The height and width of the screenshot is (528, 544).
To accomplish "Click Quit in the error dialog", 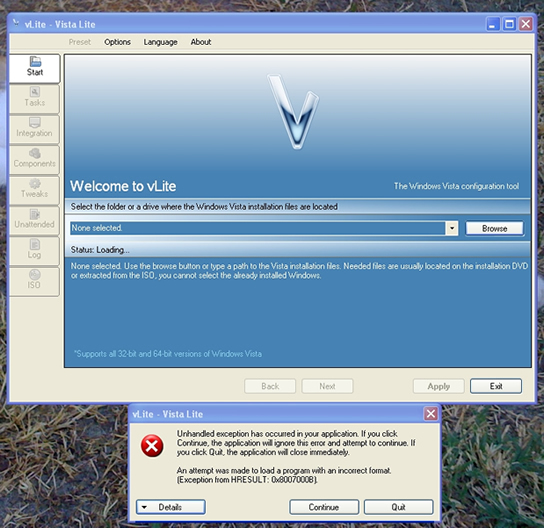I will pyautogui.click(x=399, y=507).
